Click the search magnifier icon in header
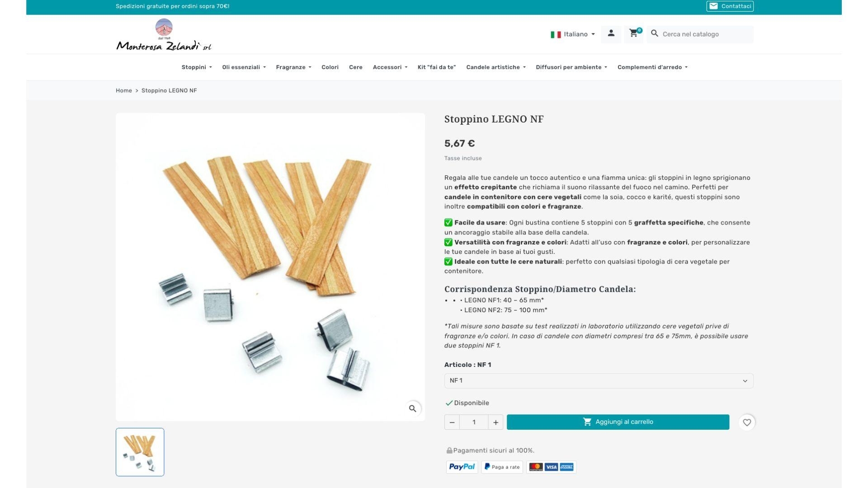The width and height of the screenshot is (868, 488). click(x=655, y=33)
